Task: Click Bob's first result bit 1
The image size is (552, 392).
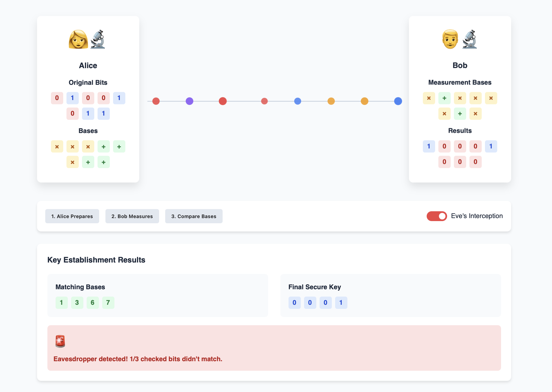Action: coord(429,146)
